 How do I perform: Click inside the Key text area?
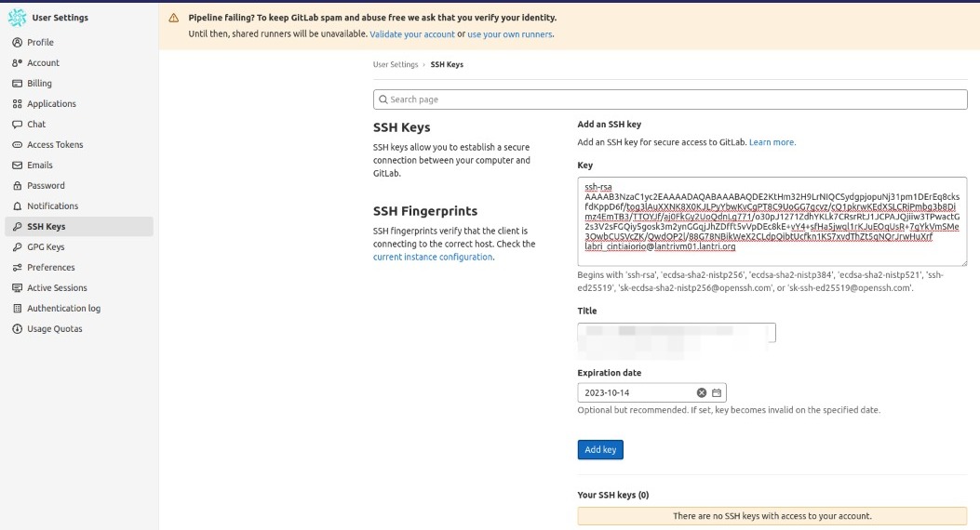click(772, 221)
